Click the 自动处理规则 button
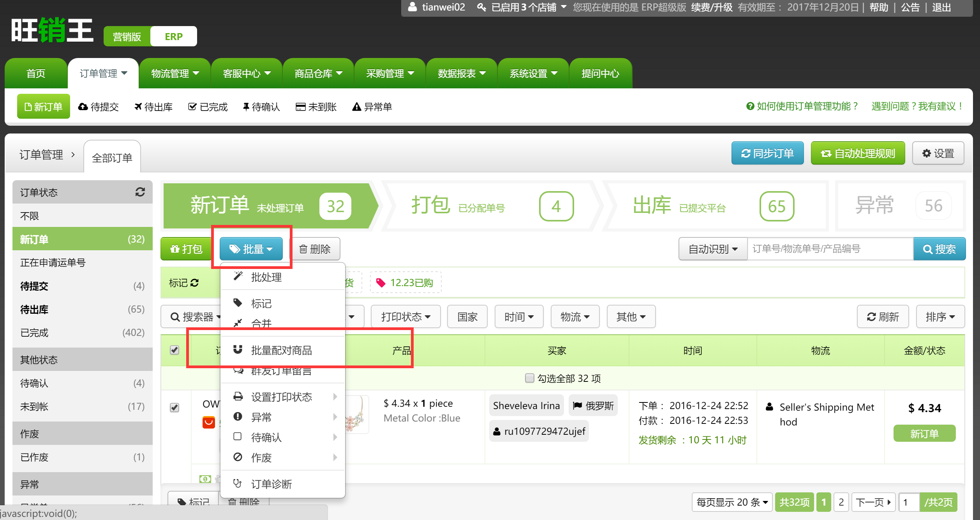980x520 pixels. 858,153
